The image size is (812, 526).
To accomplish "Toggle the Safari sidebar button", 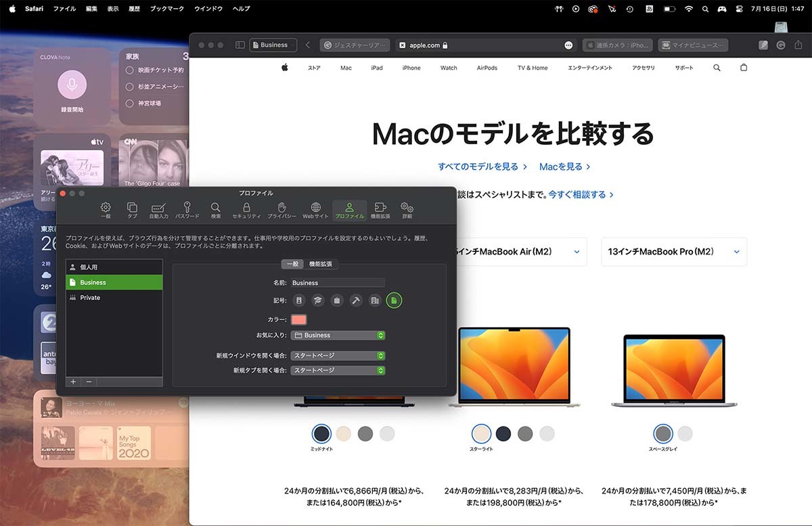I will (x=240, y=45).
